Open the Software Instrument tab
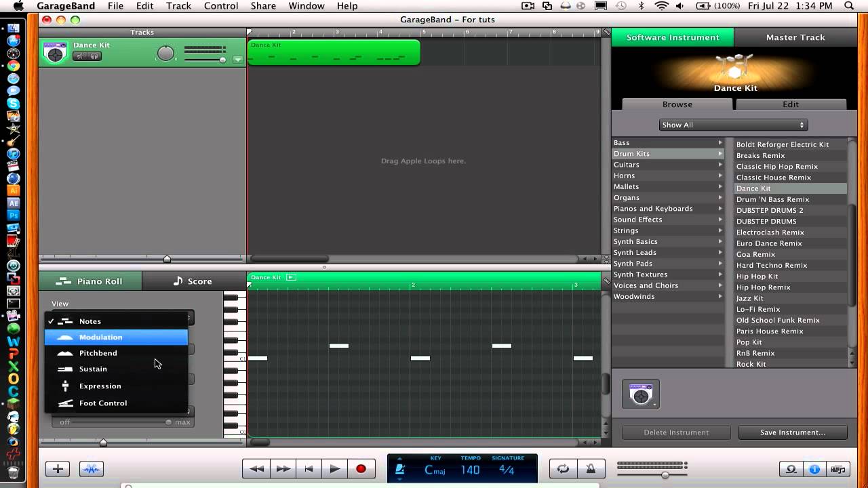Screen dimensions: 868x488 [x=673, y=37]
